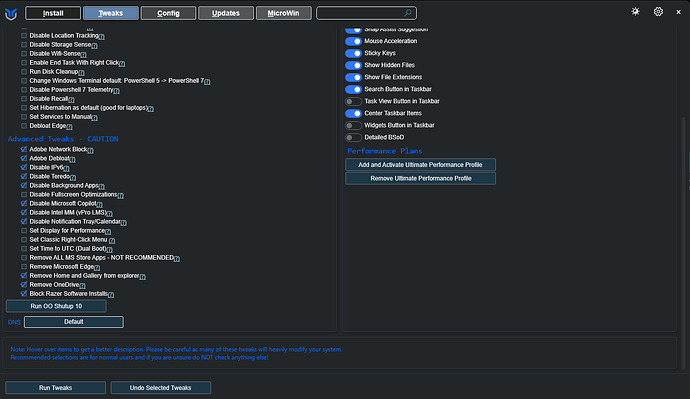Viewport: 690px width, 399px height.
Task: Click Undo Selected Tweaks button
Action: pos(161,388)
